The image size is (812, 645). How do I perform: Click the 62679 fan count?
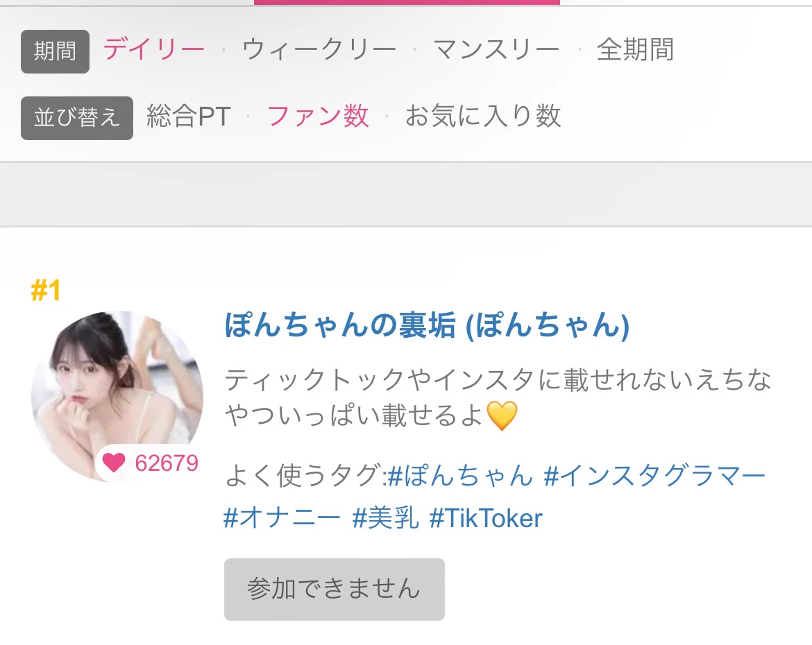167,463
